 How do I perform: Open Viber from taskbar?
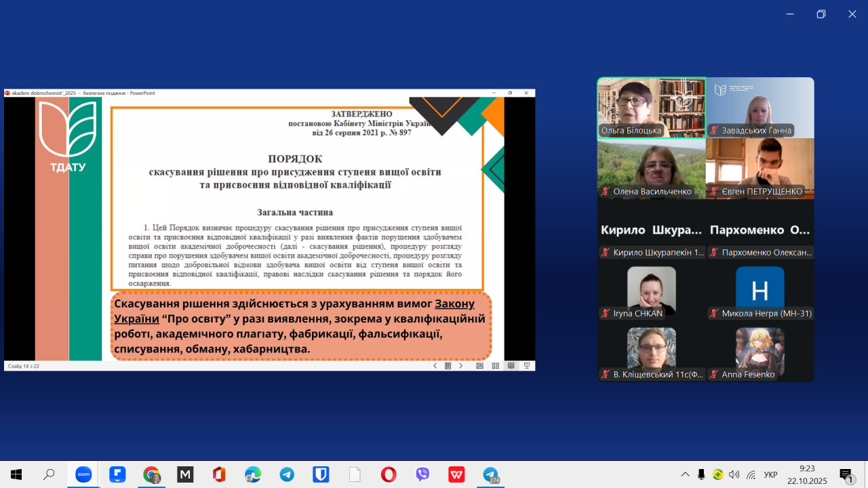[422, 474]
